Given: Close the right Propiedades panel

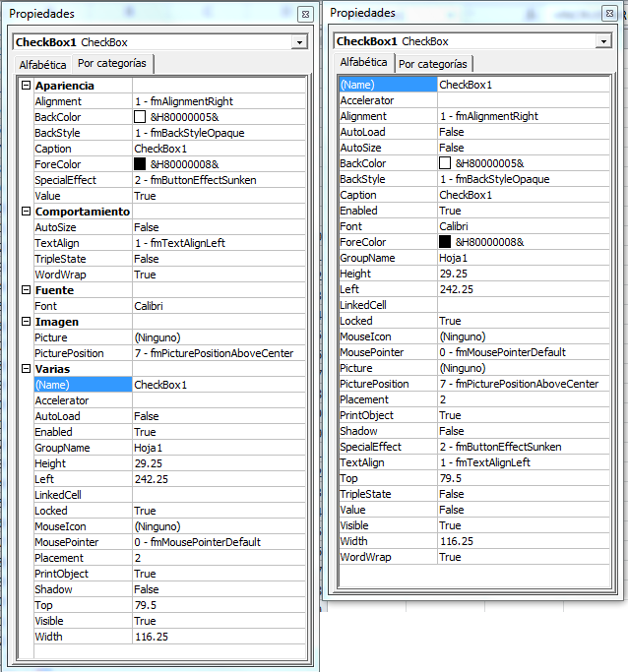Looking at the screenshot, I should pos(609,14).
